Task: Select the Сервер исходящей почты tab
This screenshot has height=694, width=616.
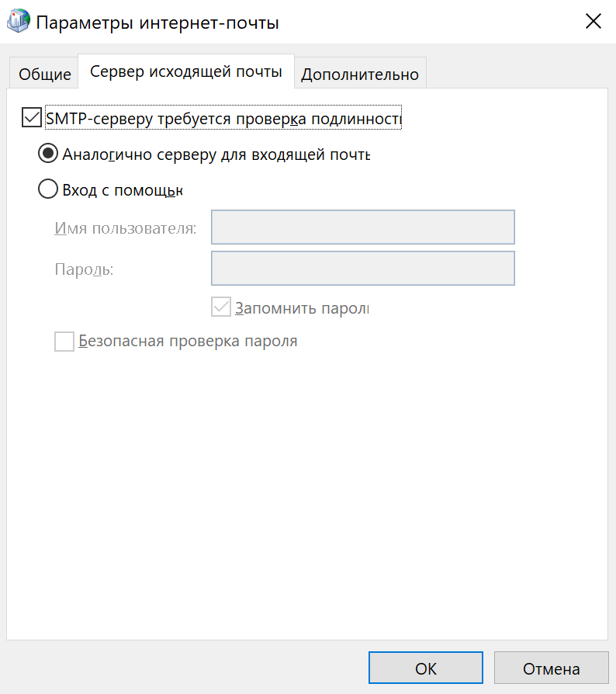Action: tap(186, 71)
